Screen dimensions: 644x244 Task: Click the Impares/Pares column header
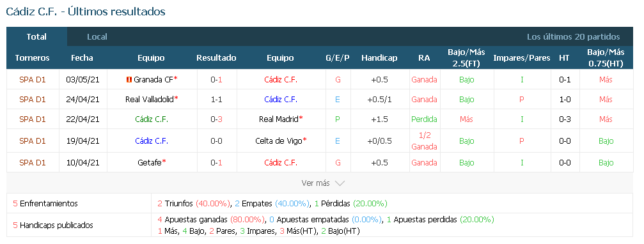click(522, 58)
